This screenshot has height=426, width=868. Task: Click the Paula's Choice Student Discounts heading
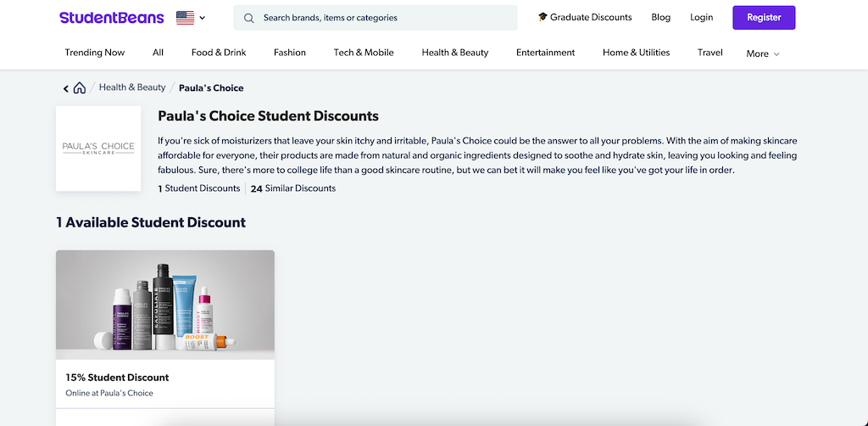[x=269, y=116]
